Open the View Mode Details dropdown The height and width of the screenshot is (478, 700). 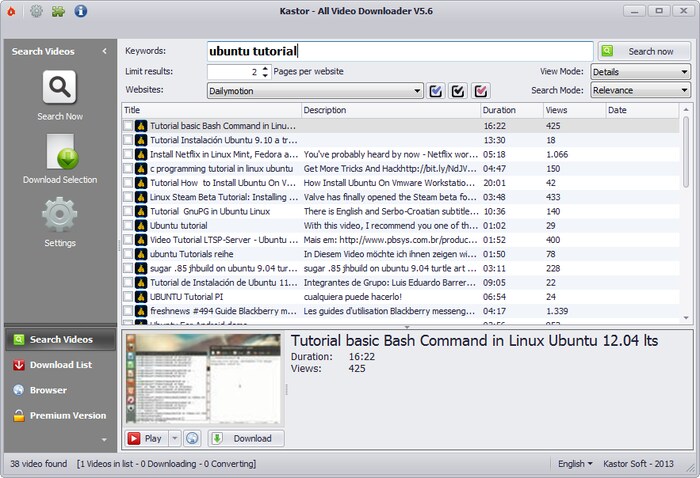click(x=641, y=72)
